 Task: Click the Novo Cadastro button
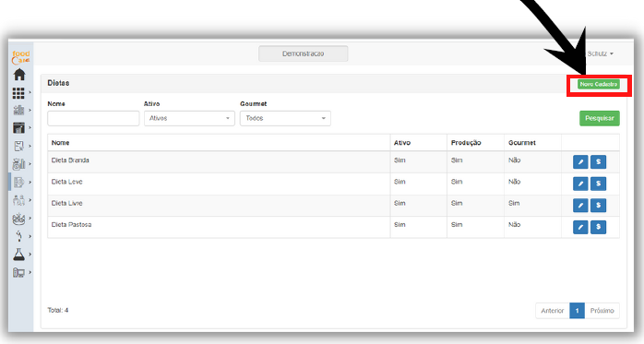[599, 84]
